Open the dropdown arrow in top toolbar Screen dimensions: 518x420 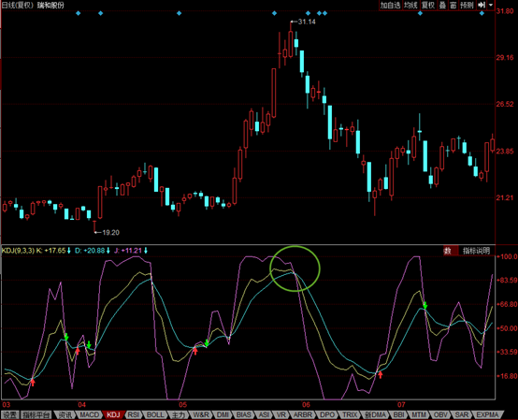pos(491,6)
